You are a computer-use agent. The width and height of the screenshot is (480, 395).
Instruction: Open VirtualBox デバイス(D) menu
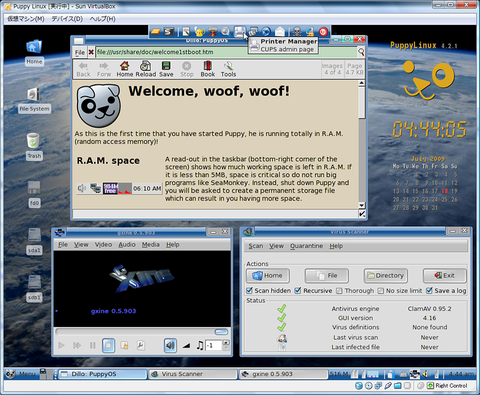point(67,19)
